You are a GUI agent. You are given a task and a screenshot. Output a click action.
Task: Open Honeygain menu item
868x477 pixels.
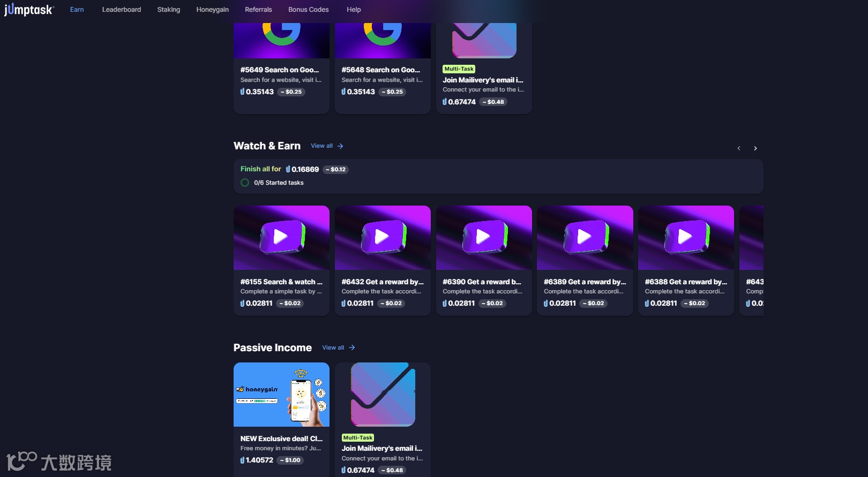[x=213, y=10]
